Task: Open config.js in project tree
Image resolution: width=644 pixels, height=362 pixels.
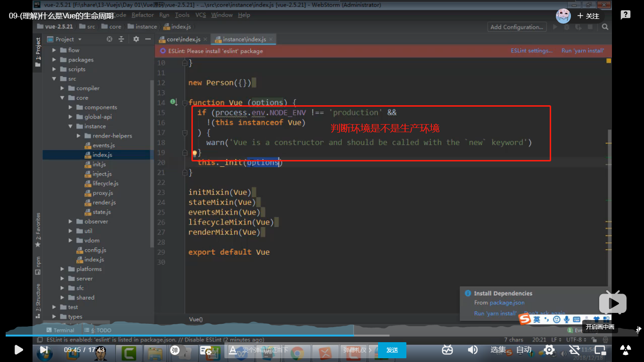Action: (x=91, y=250)
